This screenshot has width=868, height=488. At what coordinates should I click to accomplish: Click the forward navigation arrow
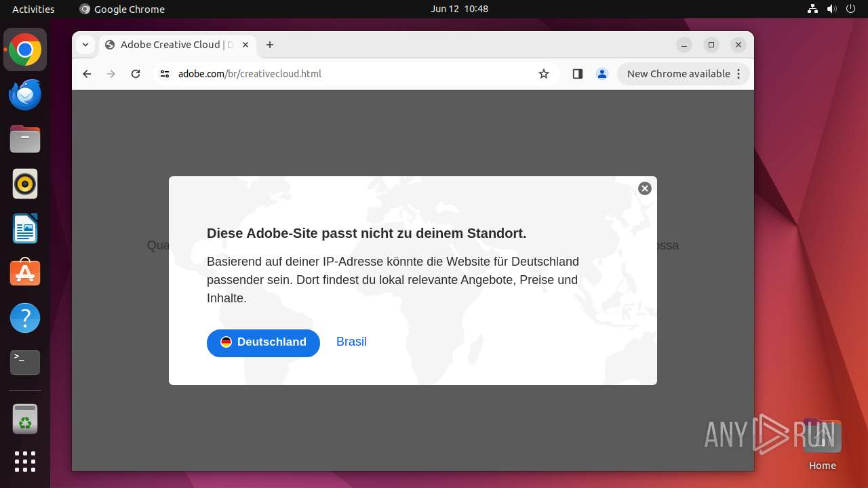[x=111, y=74]
